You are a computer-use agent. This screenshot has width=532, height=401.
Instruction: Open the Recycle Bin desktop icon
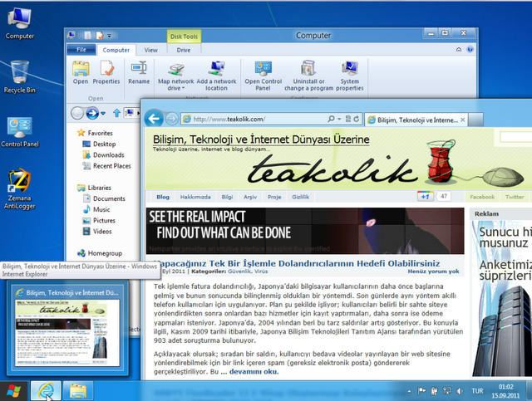(19, 77)
